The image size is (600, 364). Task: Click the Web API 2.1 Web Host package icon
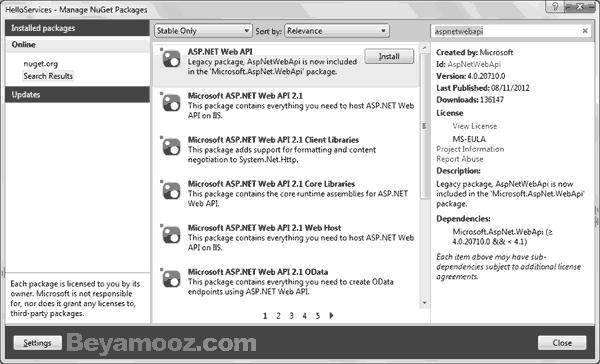point(171,235)
